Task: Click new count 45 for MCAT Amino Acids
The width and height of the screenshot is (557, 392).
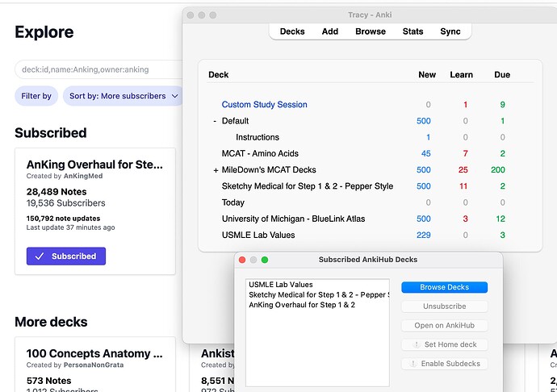Action: (425, 154)
